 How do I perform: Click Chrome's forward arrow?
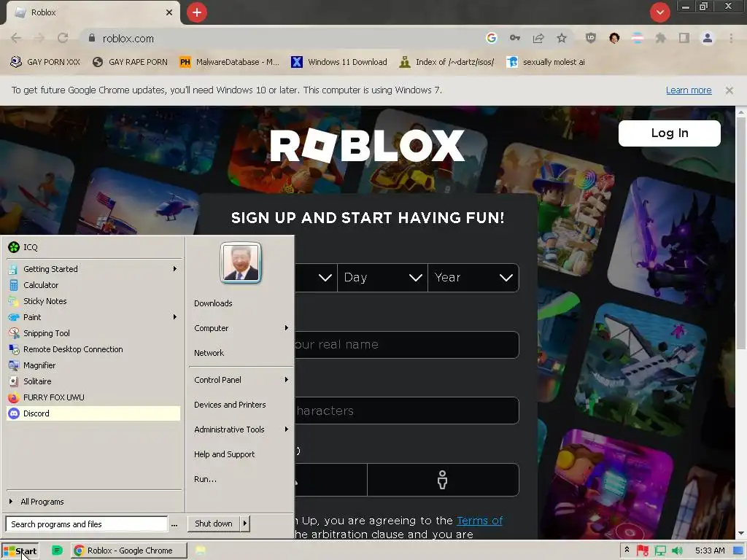coord(39,38)
